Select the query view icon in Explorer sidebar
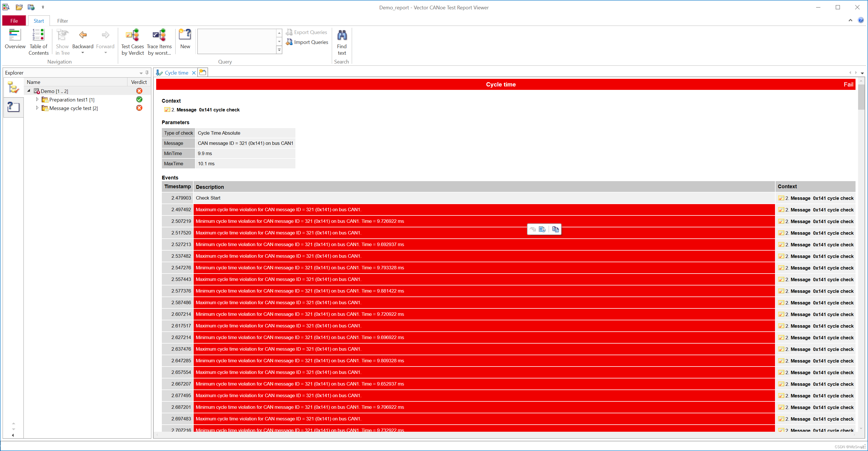 coord(13,107)
